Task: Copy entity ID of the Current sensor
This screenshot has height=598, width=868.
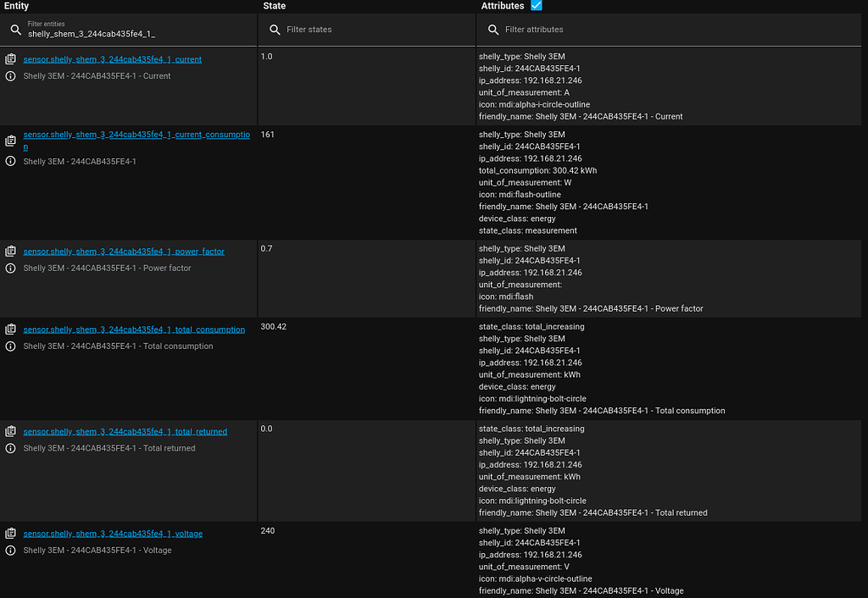Action: (9, 58)
